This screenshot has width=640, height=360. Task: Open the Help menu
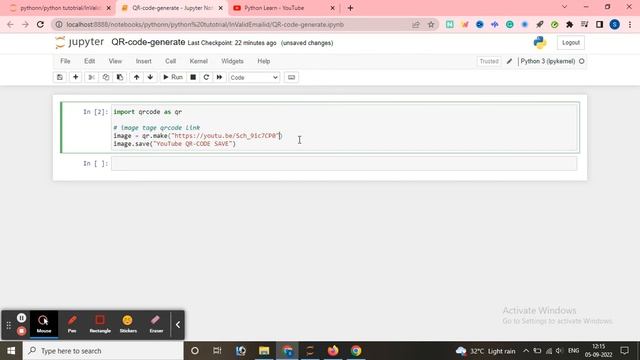point(264,61)
